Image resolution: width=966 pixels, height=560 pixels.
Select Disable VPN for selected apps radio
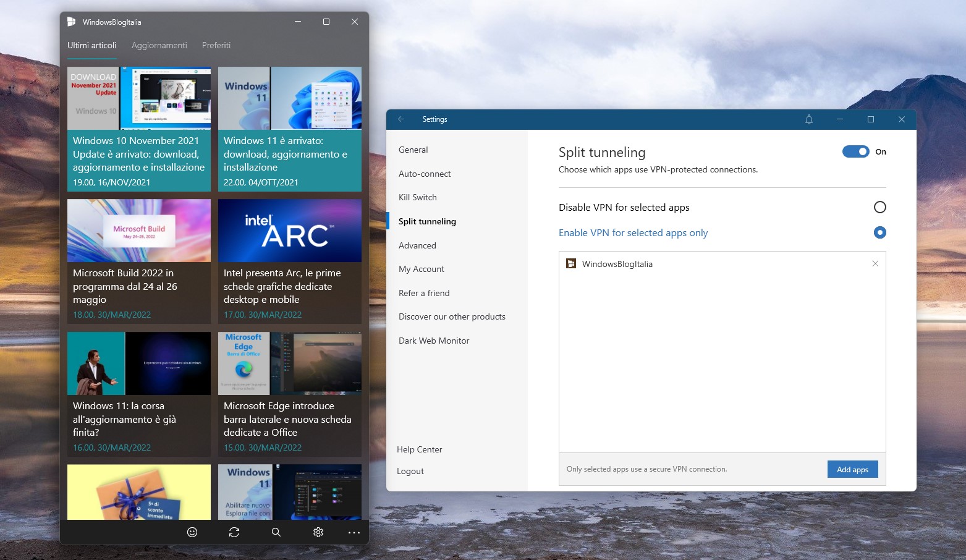(880, 207)
